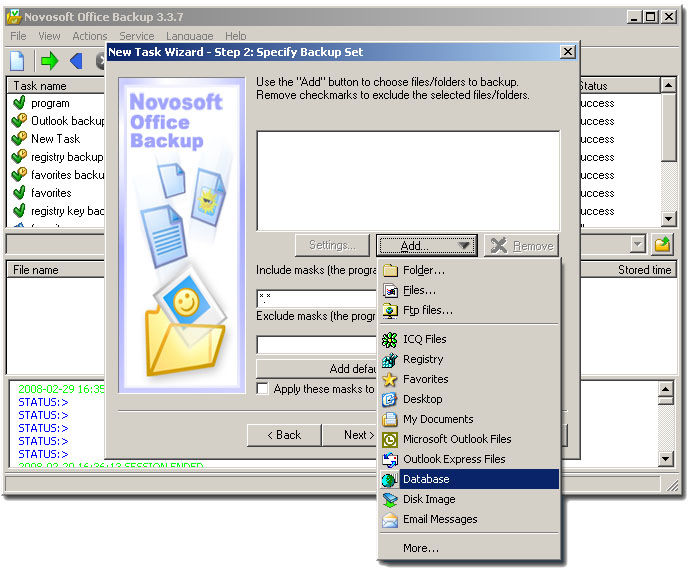Click the Database globe icon in menu
The image size is (695, 573).
click(x=390, y=479)
